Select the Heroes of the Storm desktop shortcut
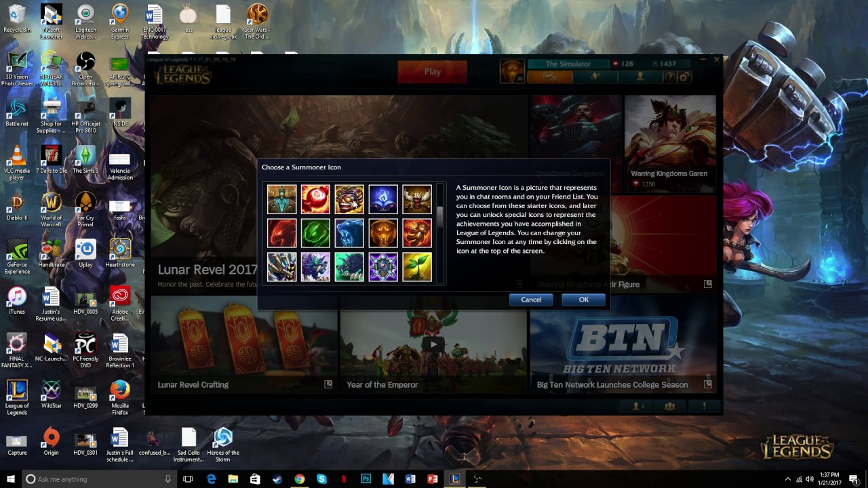868x488 pixels. [223, 445]
